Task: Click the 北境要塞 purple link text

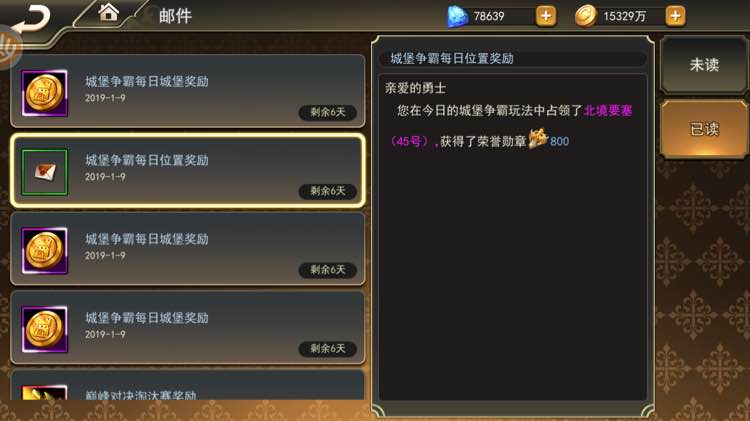Action: (608, 111)
